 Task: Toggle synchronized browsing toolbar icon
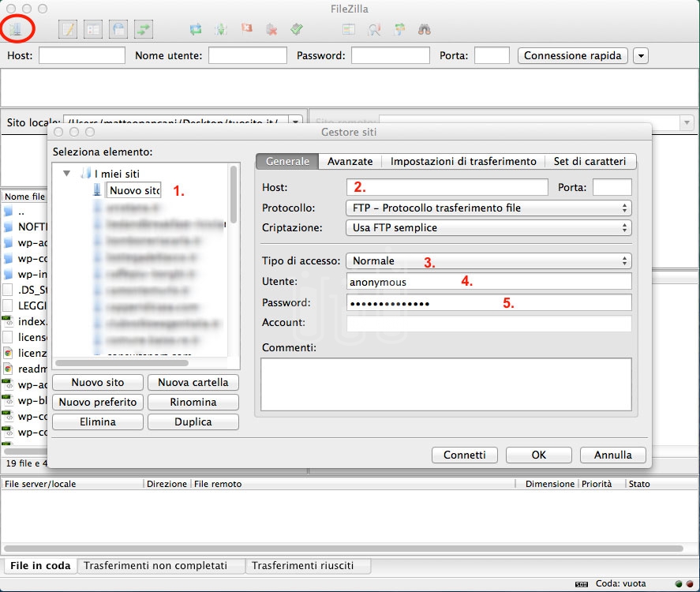coord(399,29)
